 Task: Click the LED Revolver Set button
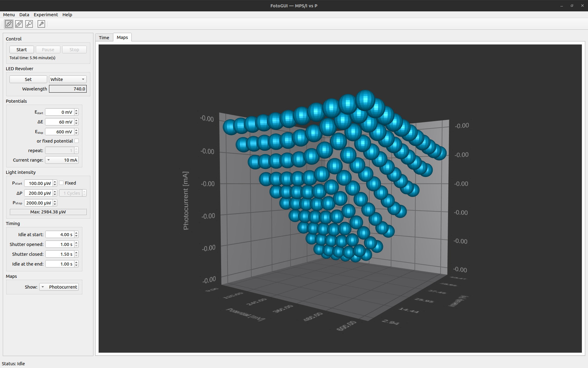pos(28,79)
